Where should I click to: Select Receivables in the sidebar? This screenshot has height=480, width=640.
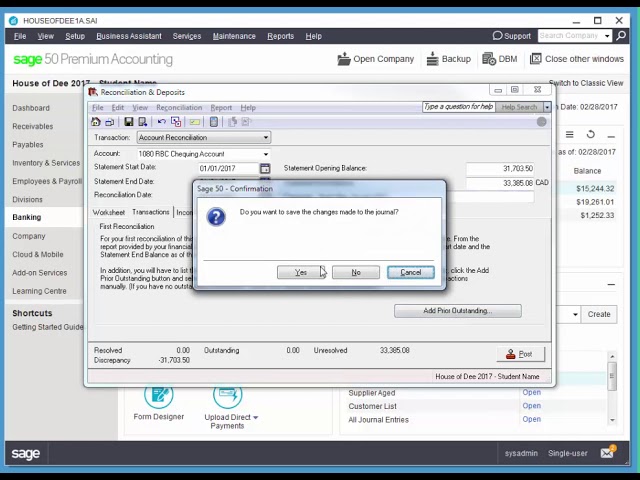coord(33,127)
